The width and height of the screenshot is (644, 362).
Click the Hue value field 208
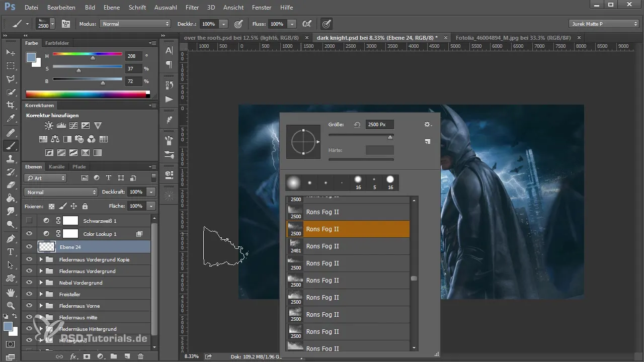[x=133, y=56]
